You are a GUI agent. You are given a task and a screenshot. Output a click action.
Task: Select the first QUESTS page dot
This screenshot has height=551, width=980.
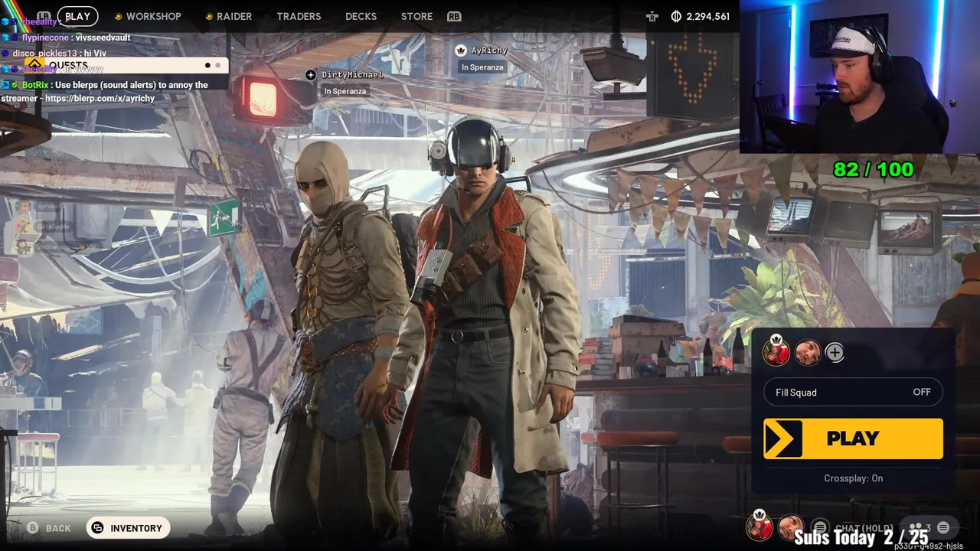207,66
